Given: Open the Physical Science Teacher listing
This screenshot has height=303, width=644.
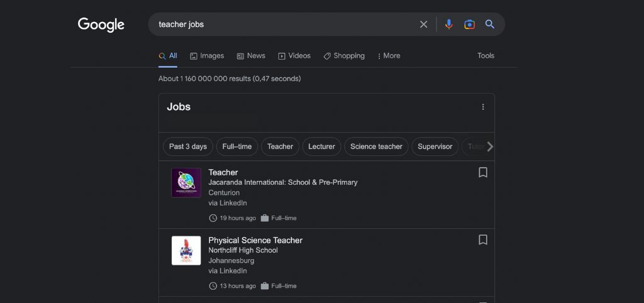Looking at the screenshot, I should 255,240.
